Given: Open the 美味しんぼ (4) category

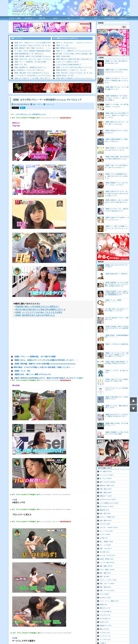Looking at the screenshot, I should 104,629.
